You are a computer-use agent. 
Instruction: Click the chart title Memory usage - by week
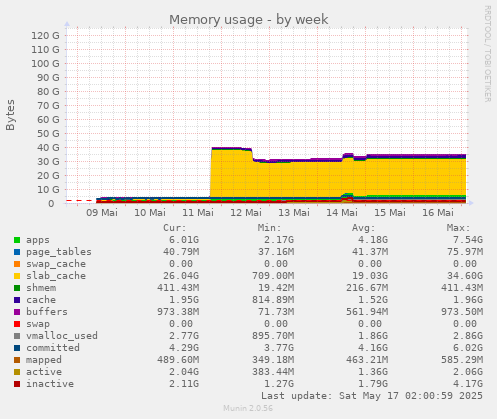click(248, 20)
